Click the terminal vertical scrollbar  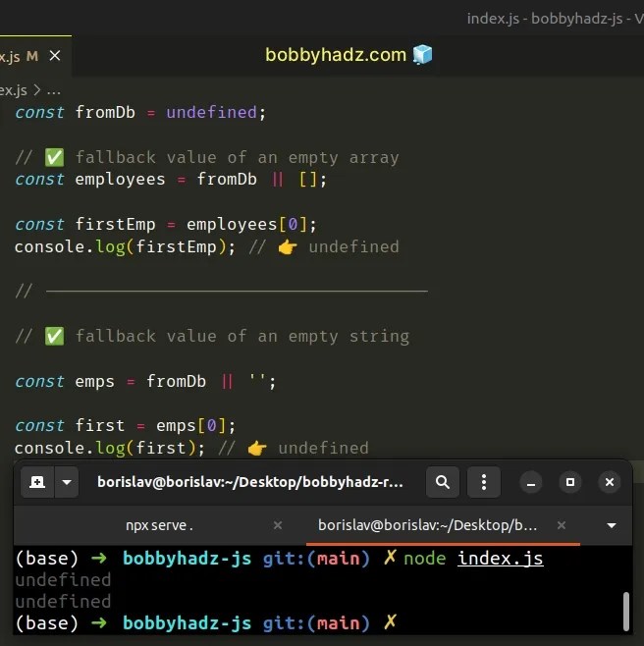point(626,612)
